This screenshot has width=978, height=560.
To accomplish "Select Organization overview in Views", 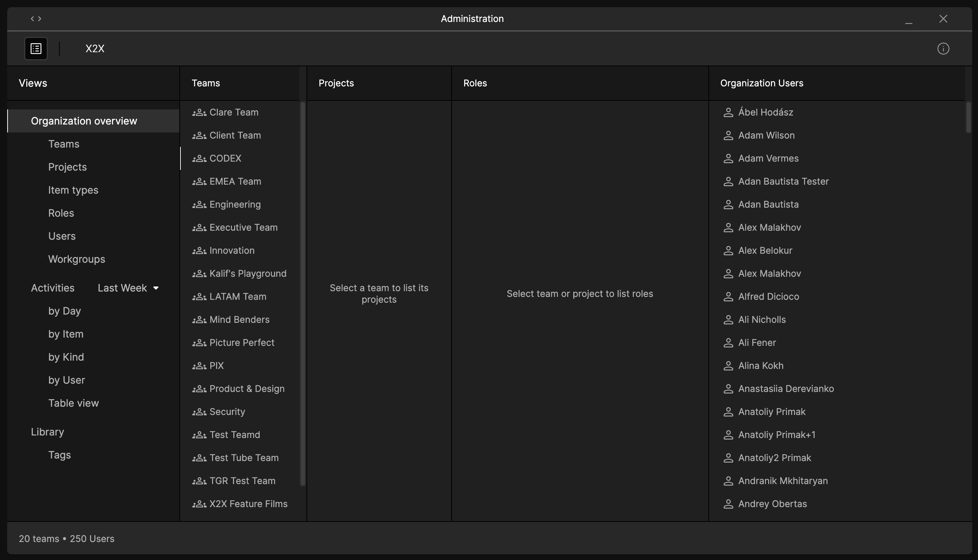I will coord(84,121).
